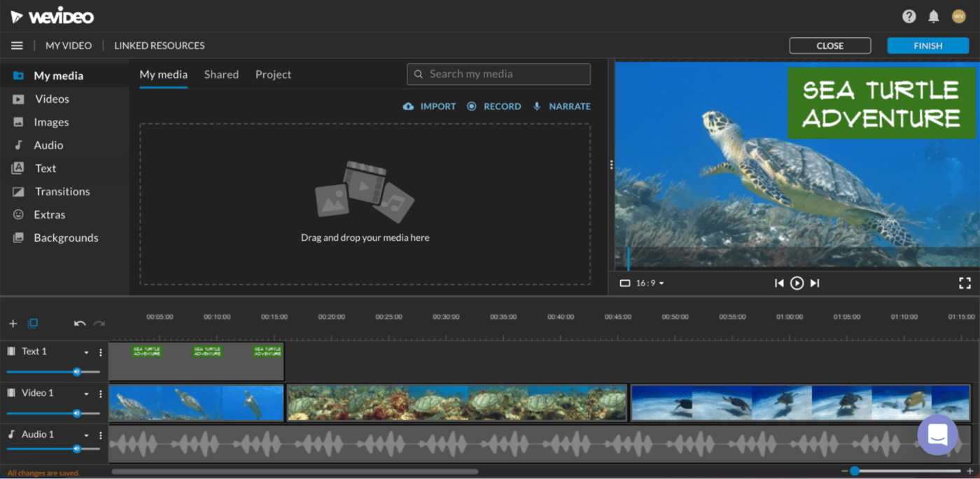Open the help question mark icon
Viewport: 980px width, 479px height.
click(x=909, y=16)
